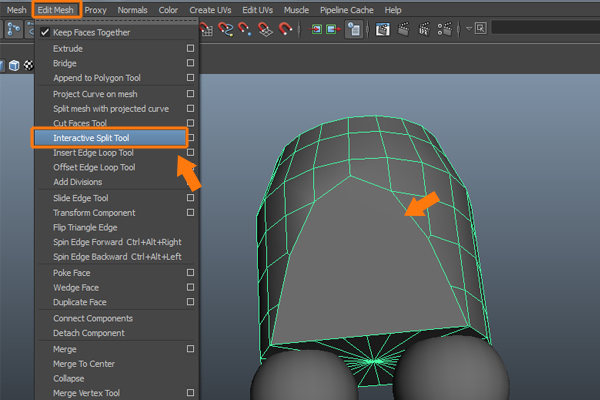Click the last clapperboard render icon
The width and height of the screenshot is (600, 400).
[444, 29]
